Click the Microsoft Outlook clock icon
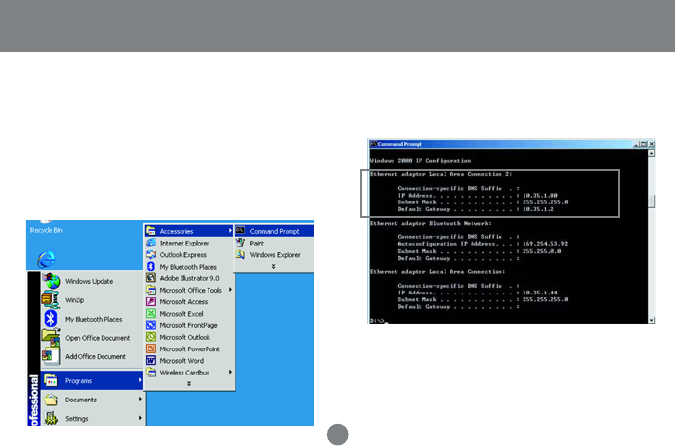675x446 pixels. tap(151, 337)
